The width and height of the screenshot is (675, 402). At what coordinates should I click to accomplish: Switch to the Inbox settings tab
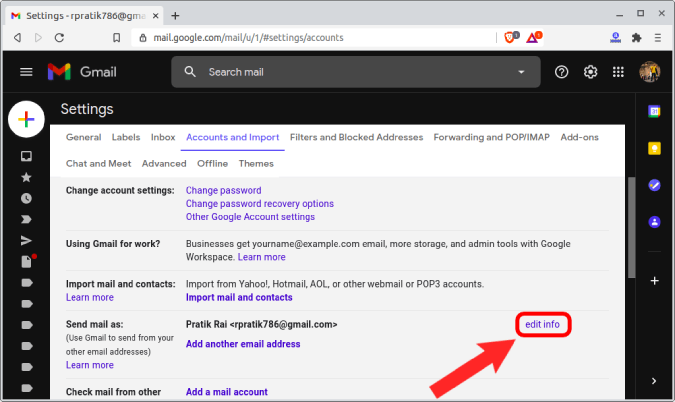pos(163,137)
